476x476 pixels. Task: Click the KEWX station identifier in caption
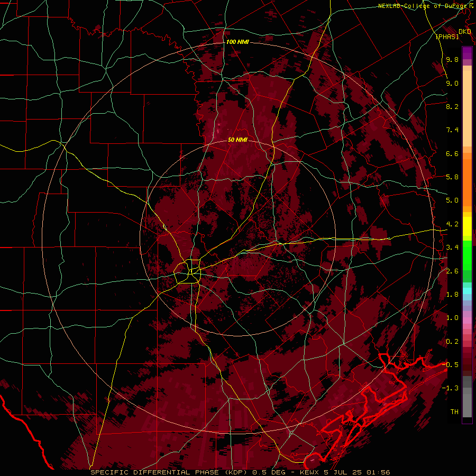coord(309,472)
